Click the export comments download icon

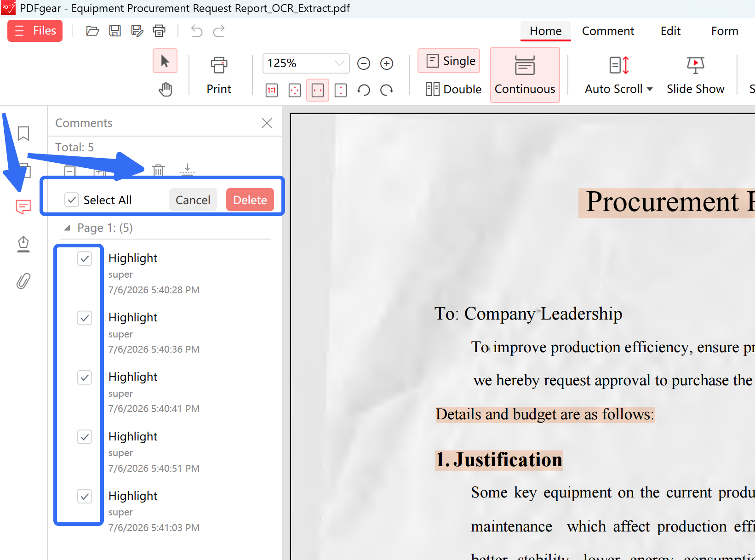(187, 170)
